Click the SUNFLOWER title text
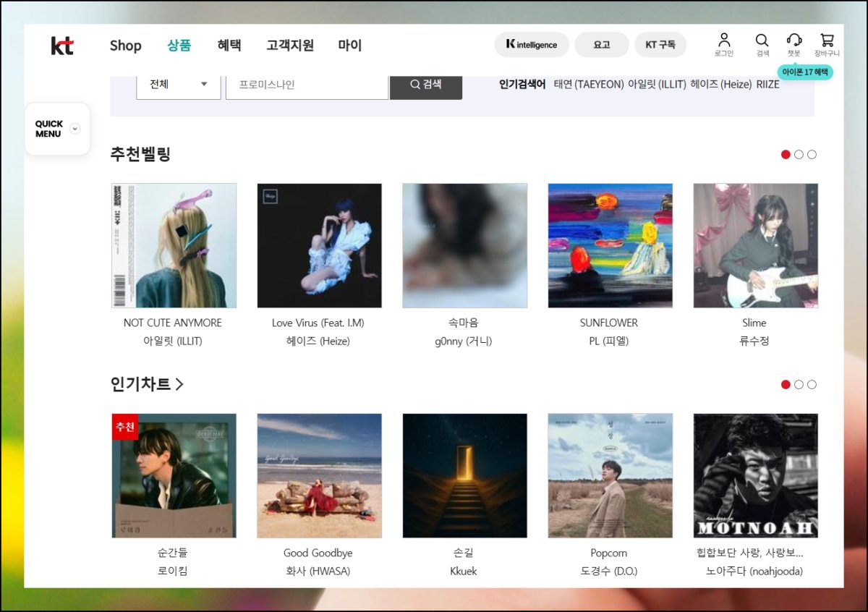The height and width of the screenshot is (612, 868). coord(609,323)
